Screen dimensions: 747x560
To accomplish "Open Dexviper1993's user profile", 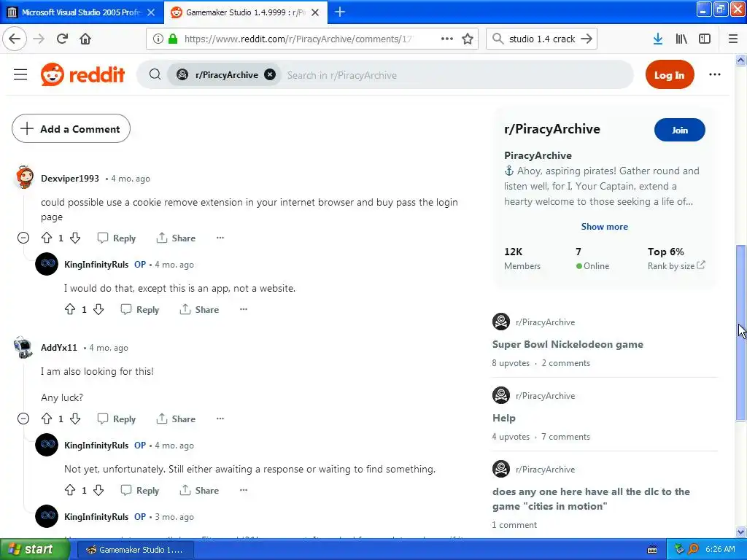I will 70,178.
